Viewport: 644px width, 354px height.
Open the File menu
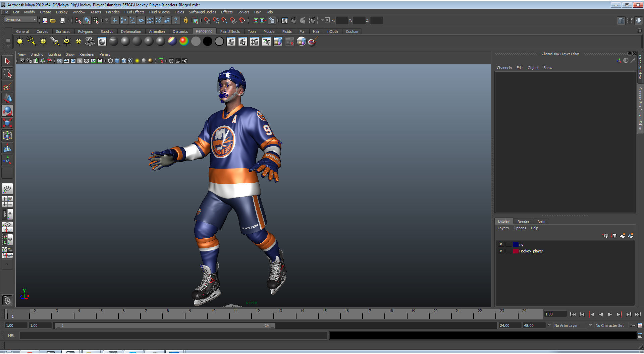coord(6,12)
